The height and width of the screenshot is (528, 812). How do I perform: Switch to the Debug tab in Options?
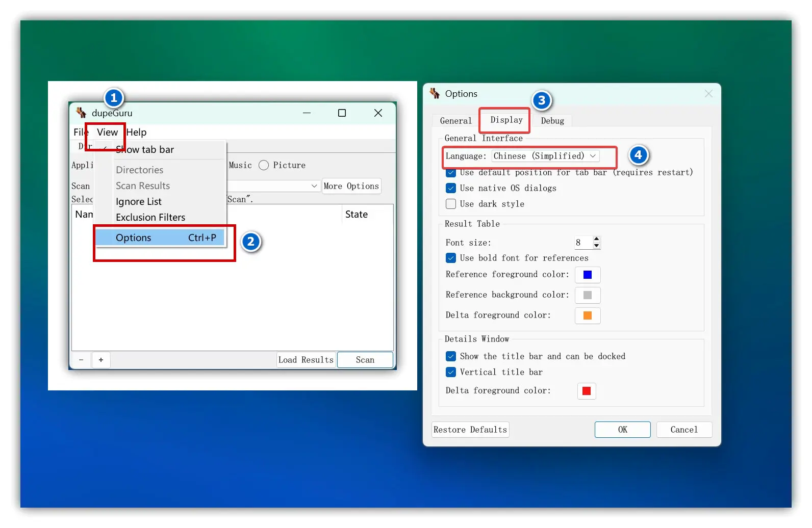pos(552,121)
